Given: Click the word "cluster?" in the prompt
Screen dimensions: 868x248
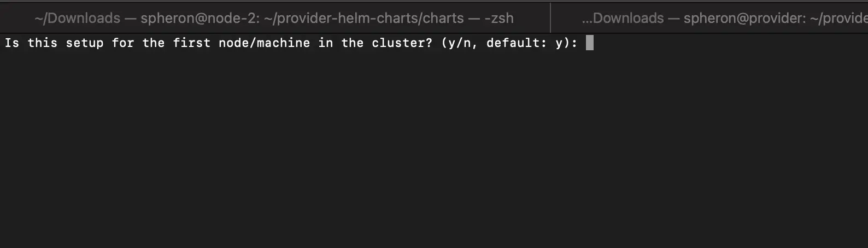Looking at the screenshot, I should coord(402,43).
